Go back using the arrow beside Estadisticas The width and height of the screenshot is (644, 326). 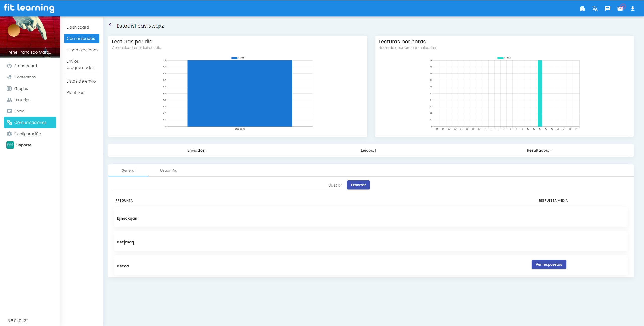pyautogui.click(x=110, y=25)
